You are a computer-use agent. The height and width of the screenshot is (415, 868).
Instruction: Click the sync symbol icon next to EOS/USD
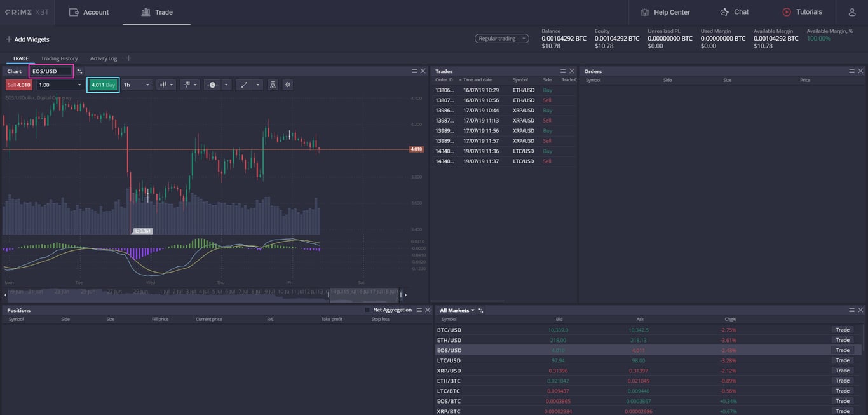click(79, 72)
